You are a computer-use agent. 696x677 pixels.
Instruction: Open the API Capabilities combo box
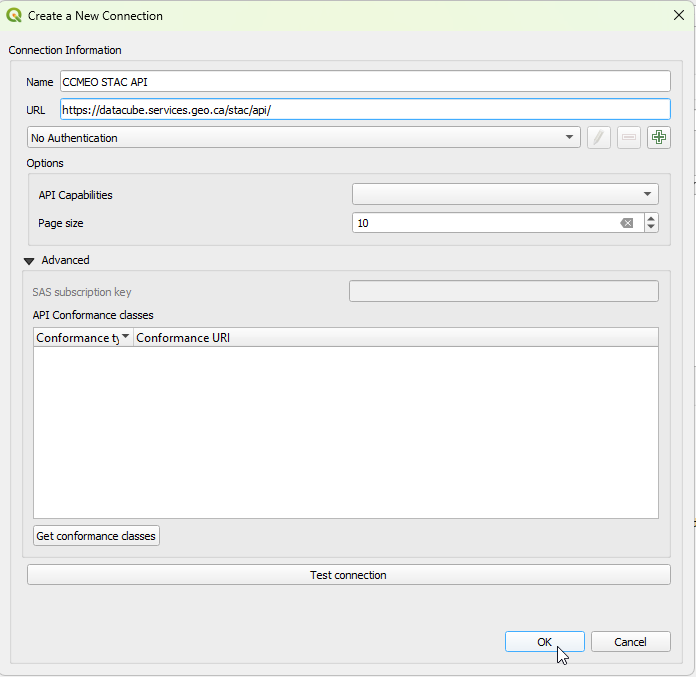pyautogui.click(x=505, y=195)
